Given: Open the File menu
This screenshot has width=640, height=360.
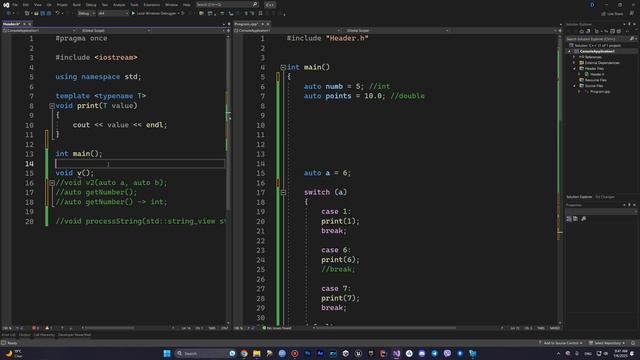Looking at the screenshot, I should (15, 5).
